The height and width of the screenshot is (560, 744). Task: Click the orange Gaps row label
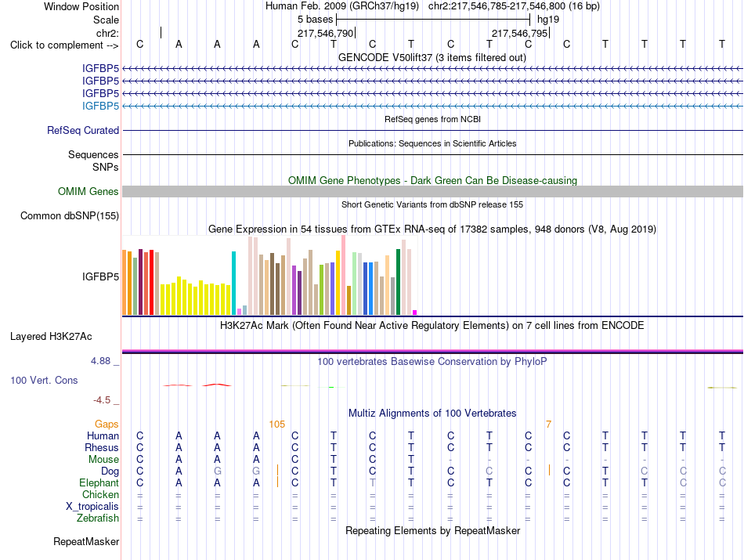coord(107,424)
